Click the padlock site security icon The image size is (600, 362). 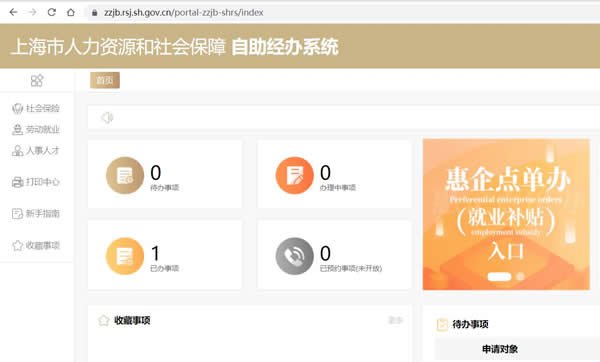[x=95, y=13]
